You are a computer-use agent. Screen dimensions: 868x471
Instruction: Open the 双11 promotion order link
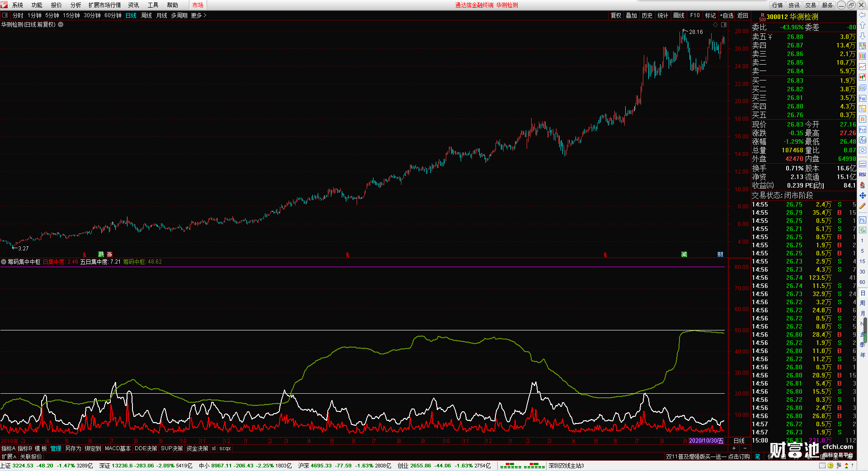(708, 457)
